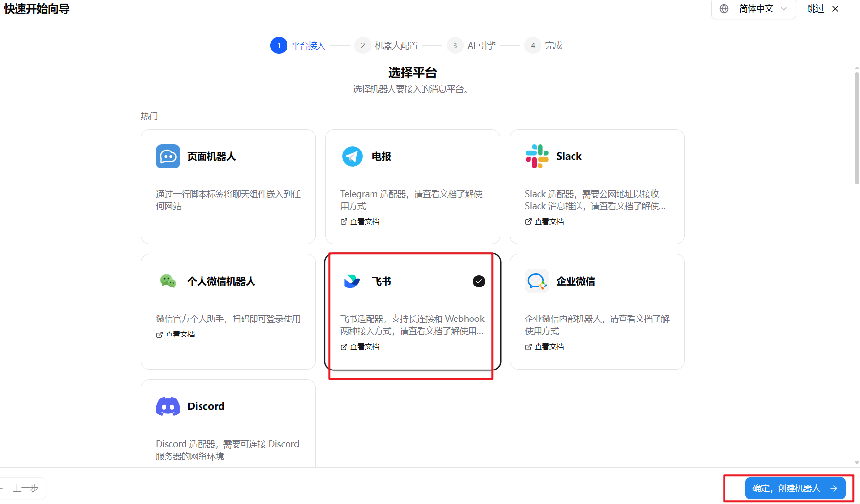This screenshot has width=860, height=504.
Task: Click the step 1 number circle
Action: click(279, 46)
